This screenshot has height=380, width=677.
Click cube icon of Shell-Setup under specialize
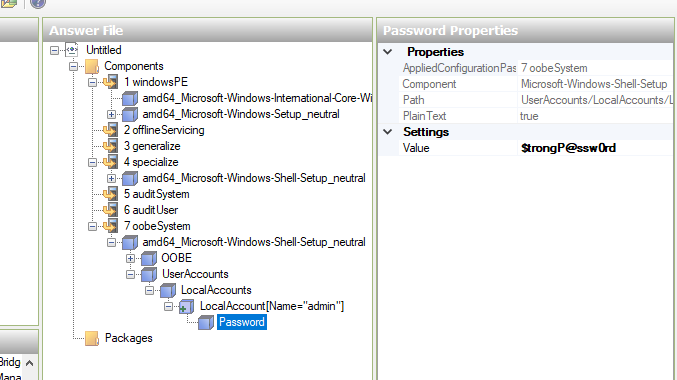(130, 178)
